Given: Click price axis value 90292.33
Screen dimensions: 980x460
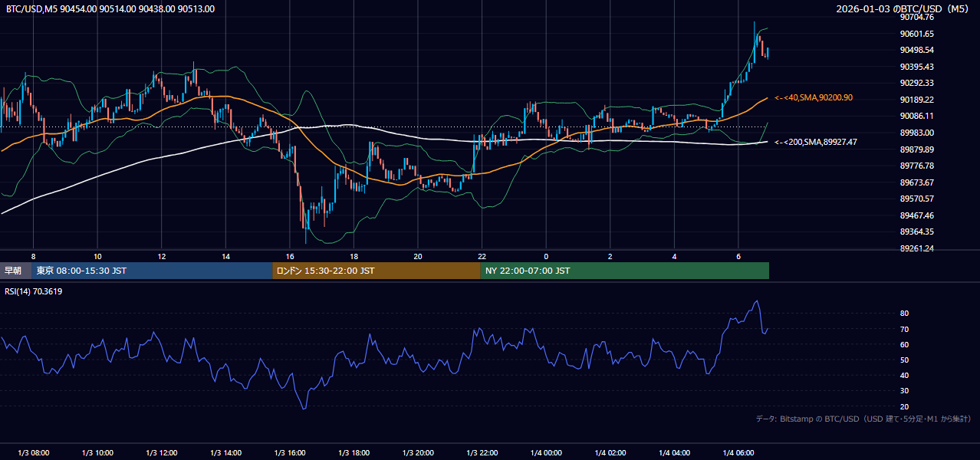Looking at the screenshot, I should tap(916, 83).
